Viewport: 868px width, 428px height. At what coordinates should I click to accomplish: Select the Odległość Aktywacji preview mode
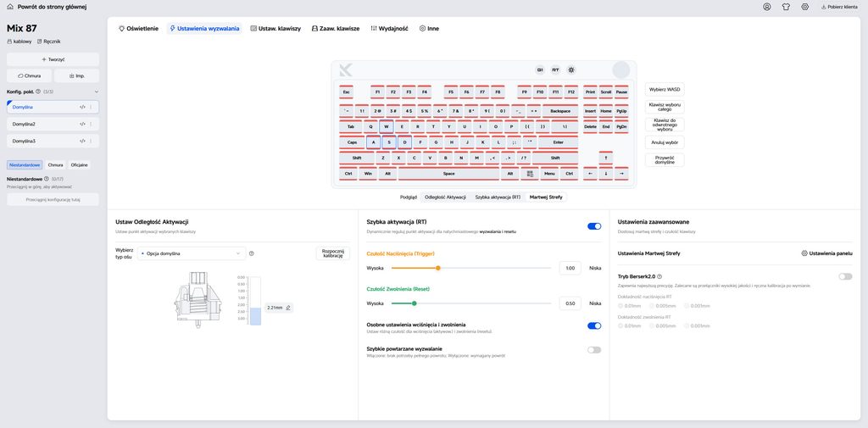445,197
